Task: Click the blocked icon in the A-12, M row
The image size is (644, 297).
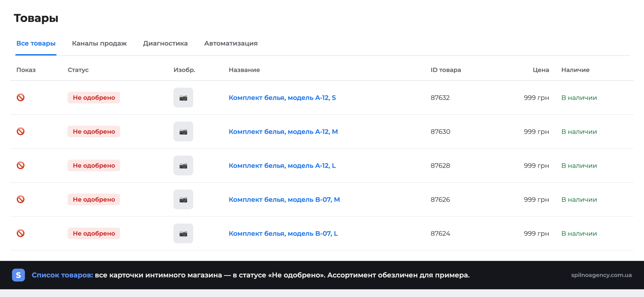Action: [21, 131]
